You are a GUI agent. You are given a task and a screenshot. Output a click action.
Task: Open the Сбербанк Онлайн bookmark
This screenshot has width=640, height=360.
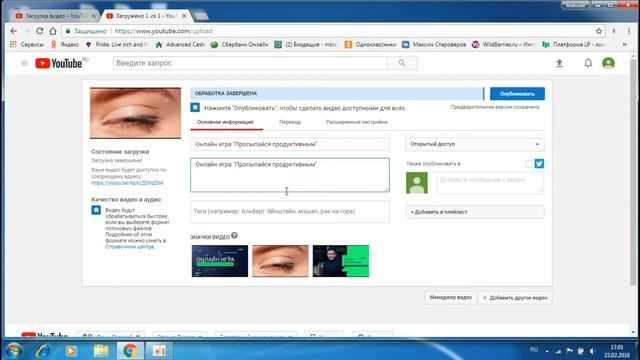[240, 44]
